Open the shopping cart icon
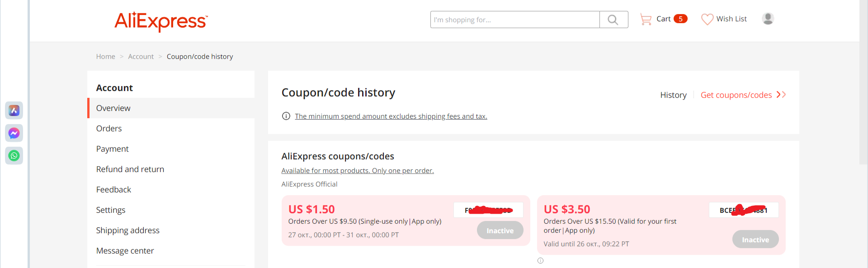Image resolution: width=868 pixels, height=268 pixels. tap(646, 19)
